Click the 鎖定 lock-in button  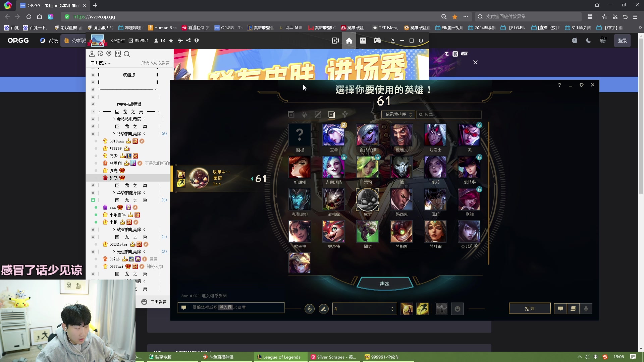pyautogui.click(x=385, y=284)
